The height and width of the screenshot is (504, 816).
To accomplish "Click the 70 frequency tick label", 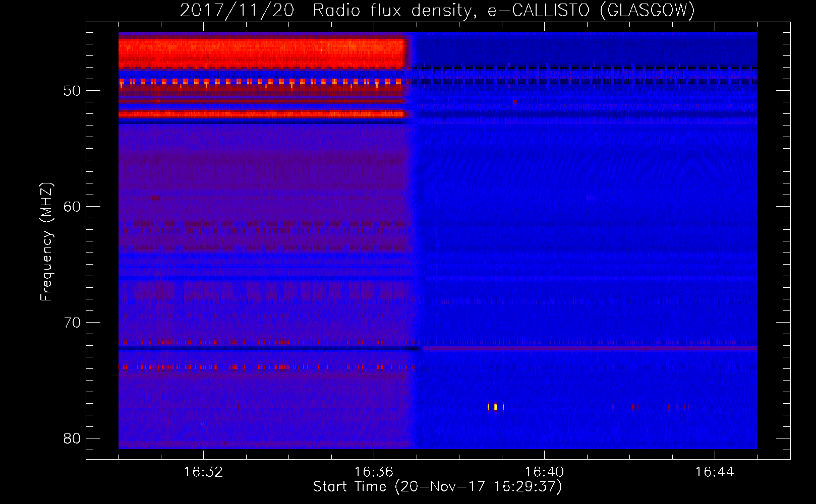I will [72, 323].
